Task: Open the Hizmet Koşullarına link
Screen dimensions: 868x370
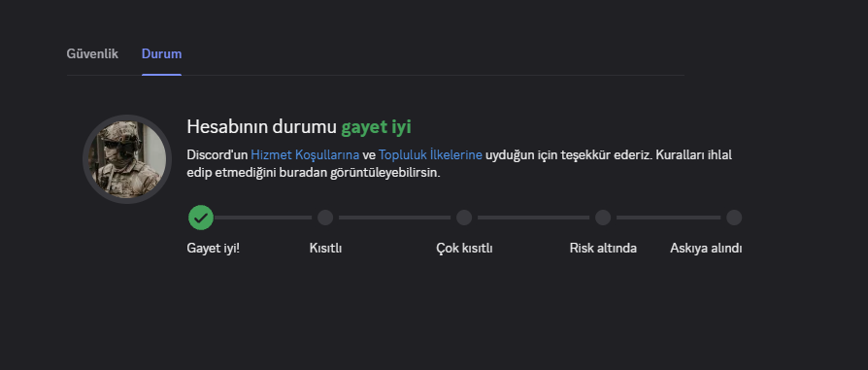Action: (305, 154)
